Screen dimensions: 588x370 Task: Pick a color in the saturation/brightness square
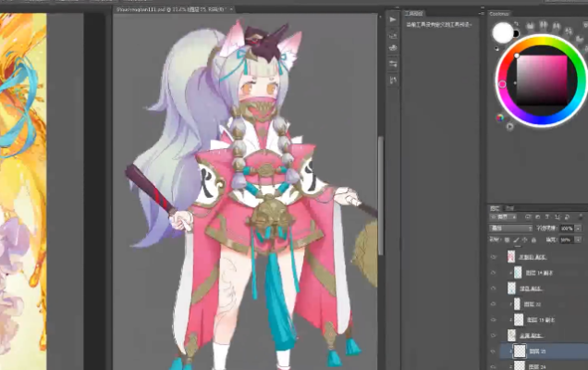point(542,80)
